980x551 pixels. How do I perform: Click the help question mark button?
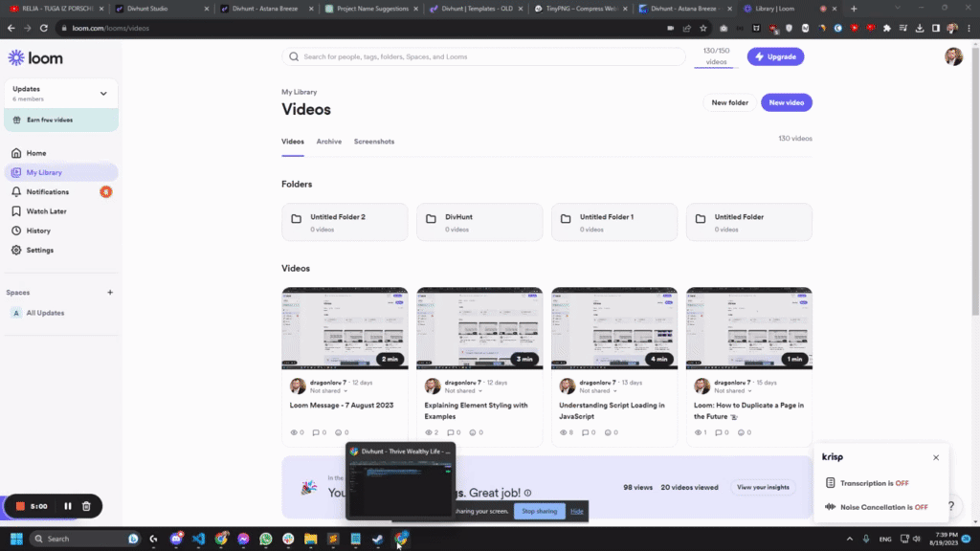[951, 506]
